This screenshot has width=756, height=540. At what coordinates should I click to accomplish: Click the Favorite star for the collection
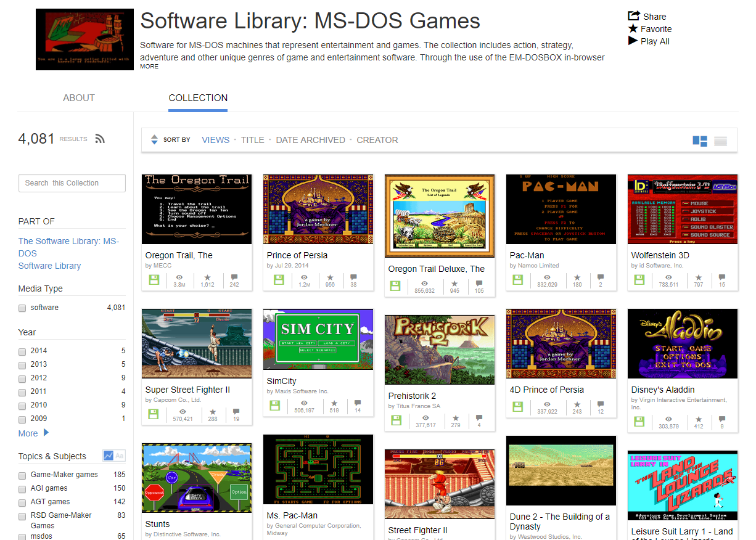(632, 28)
